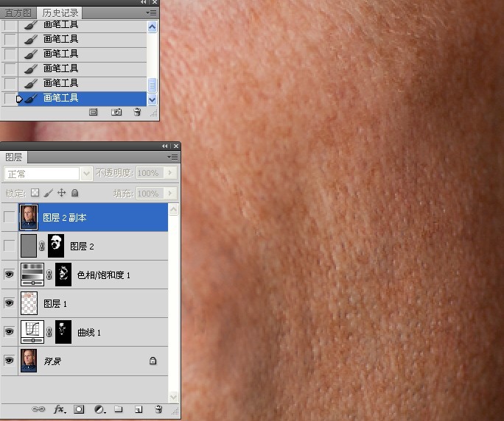
Task: Close the history panel
Action: click(x=155, y=2)
